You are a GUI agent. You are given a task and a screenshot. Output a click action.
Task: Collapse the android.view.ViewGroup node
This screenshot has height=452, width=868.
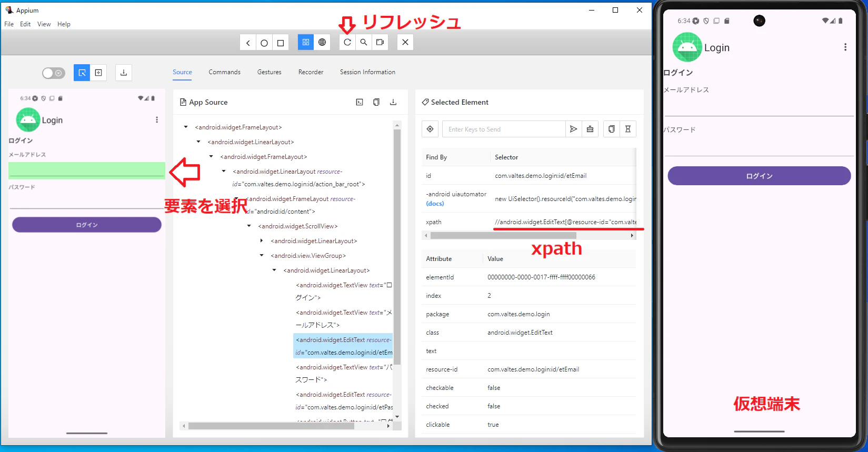[262, 256]
